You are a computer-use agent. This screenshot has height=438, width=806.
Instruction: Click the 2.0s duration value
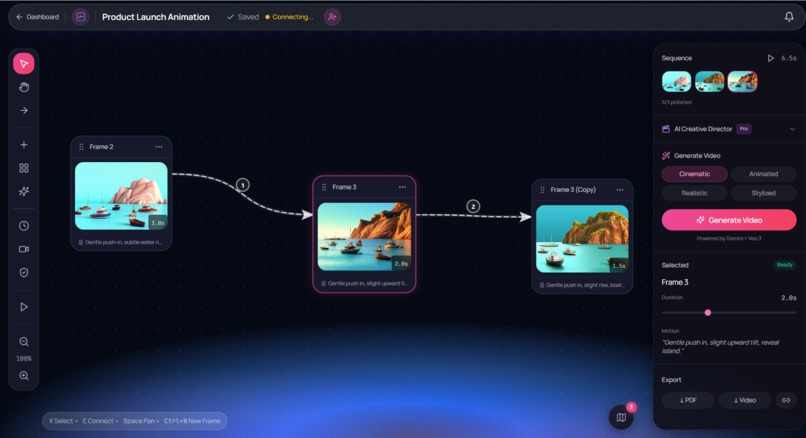(789, 298)
